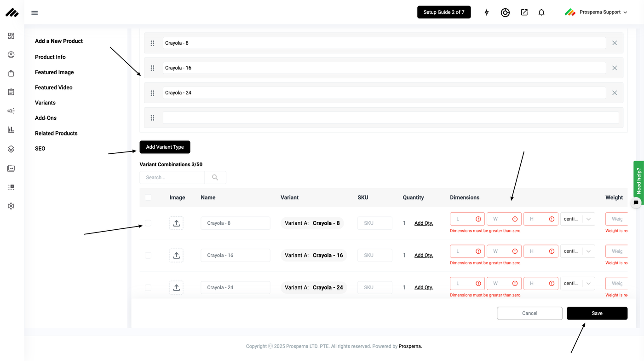This screenshot has height=361, width=644.
Task: Click the SKU field for Crayola - 8
Action: pyautogui.click(x=375, y=223)
